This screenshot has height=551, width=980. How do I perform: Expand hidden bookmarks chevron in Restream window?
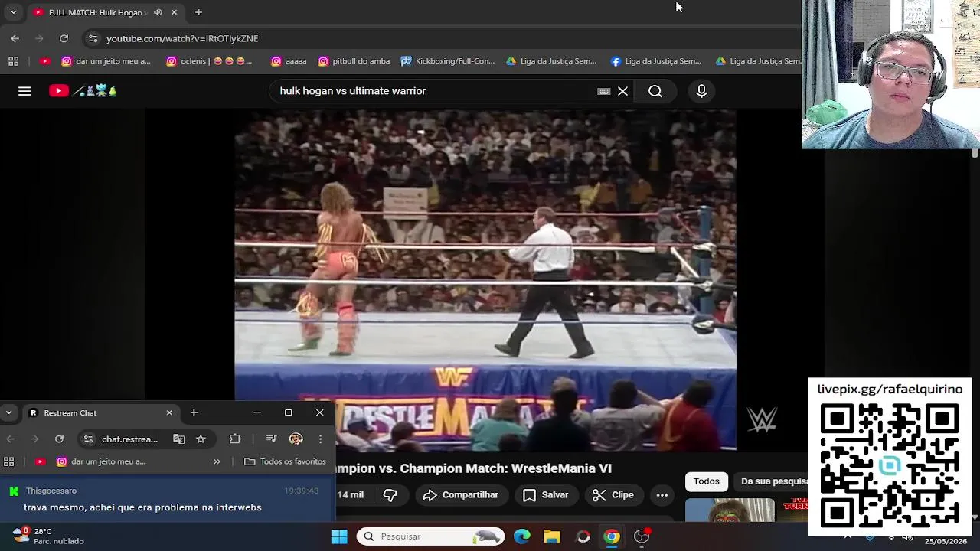(x=217, y=461)
